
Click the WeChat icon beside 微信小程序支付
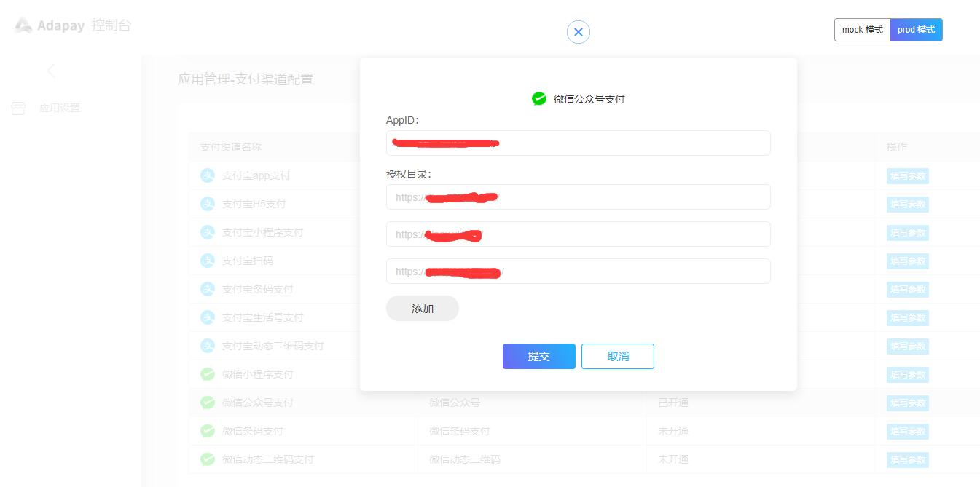click(x=208, y=374)
